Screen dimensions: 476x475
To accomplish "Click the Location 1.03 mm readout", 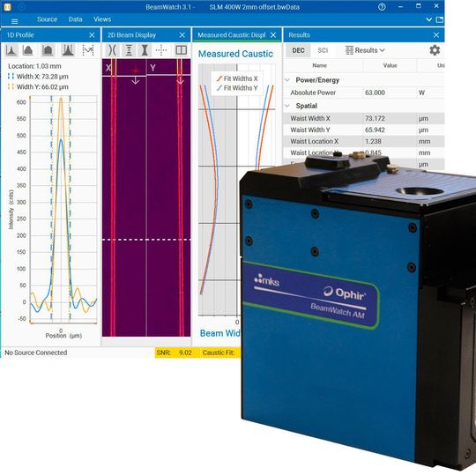I will click(34, 66).
